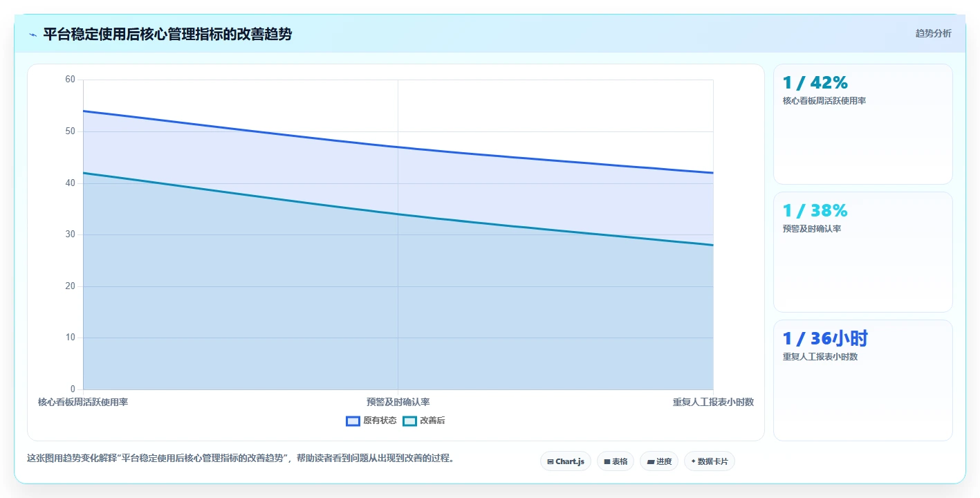The height and width of the screenshot is (498, 980).
Task: Click the teal 改善后 line at 预警及时确认率
Action: pyautogui.click(x=398, y=214)
